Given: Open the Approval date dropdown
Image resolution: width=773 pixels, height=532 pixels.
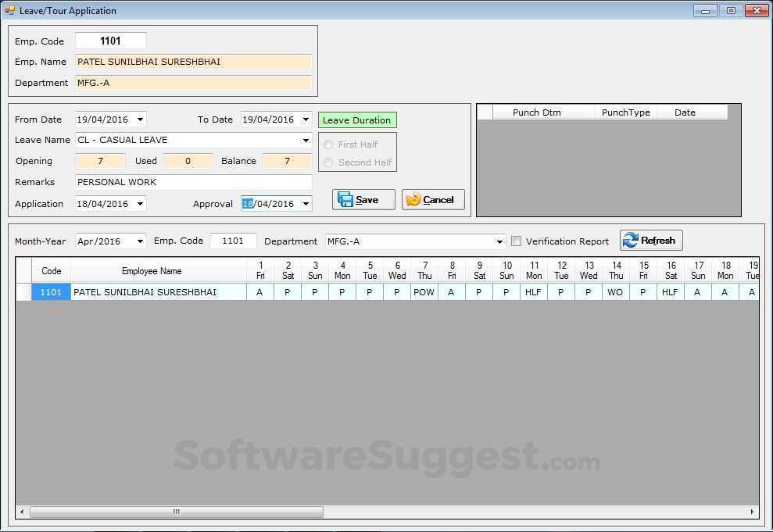Looking at the screenshot, I should pos(305,203).
